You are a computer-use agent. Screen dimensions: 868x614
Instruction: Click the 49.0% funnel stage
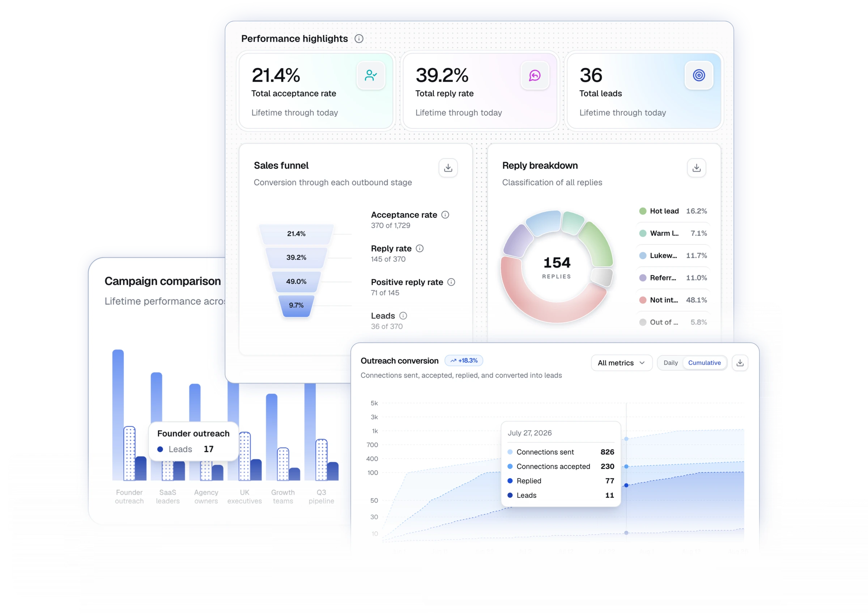[x=296, y=282]
